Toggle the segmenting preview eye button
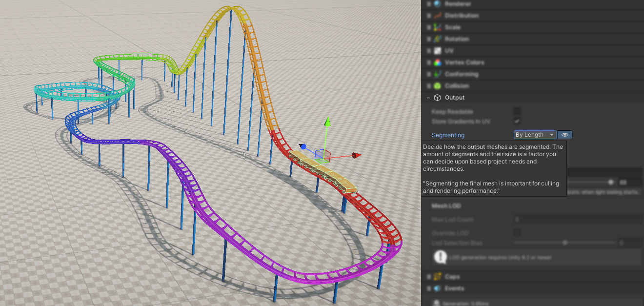 click(565, 135)
